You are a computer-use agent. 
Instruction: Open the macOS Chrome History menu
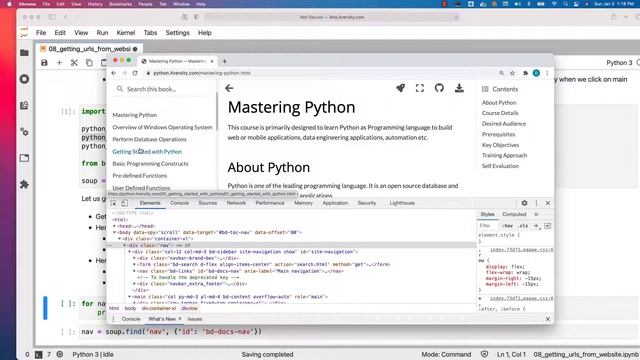[x=95, y=4]
